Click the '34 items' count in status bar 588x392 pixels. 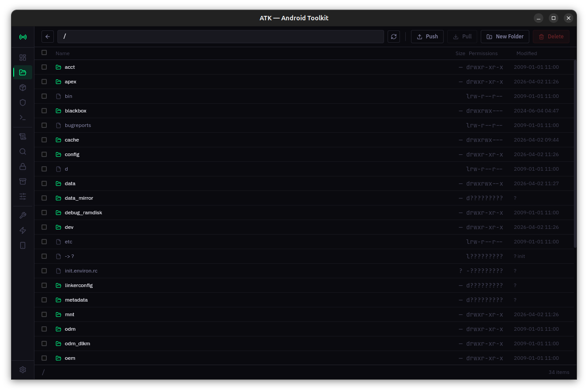[x=559, y=372]
